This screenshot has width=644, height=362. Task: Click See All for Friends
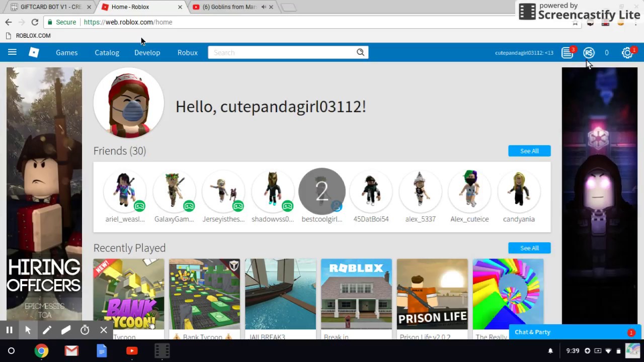[x=529, y=151]
